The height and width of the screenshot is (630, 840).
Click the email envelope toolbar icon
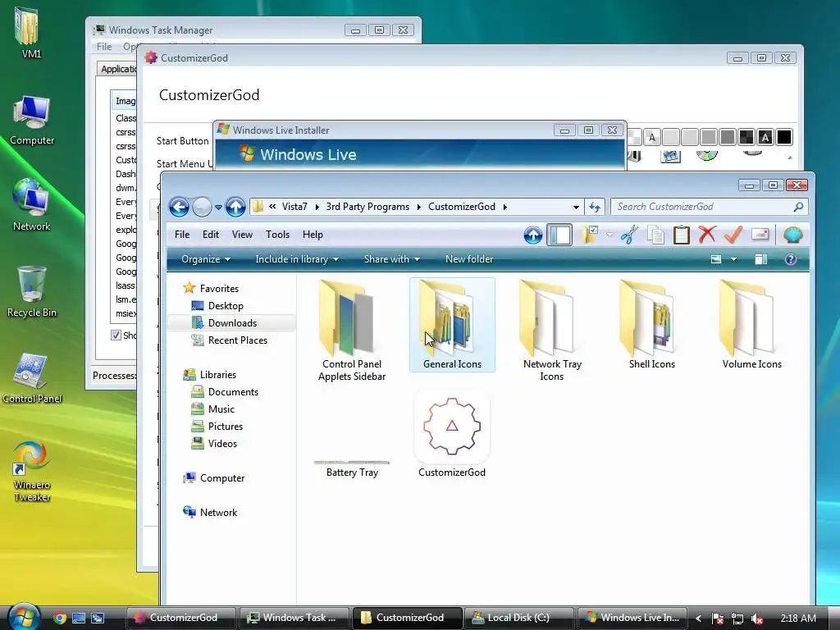760,234
